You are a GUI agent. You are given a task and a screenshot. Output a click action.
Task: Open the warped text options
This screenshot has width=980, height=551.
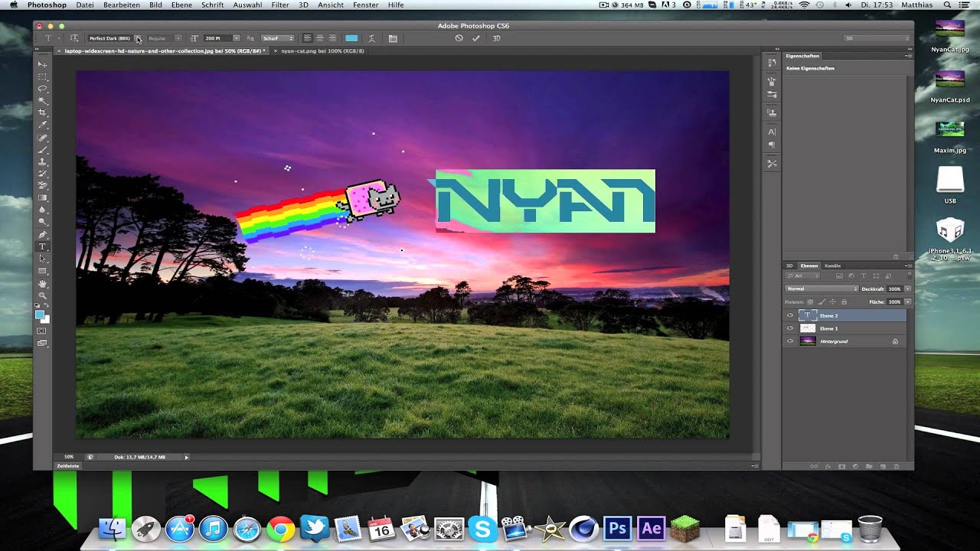(371, 38)
